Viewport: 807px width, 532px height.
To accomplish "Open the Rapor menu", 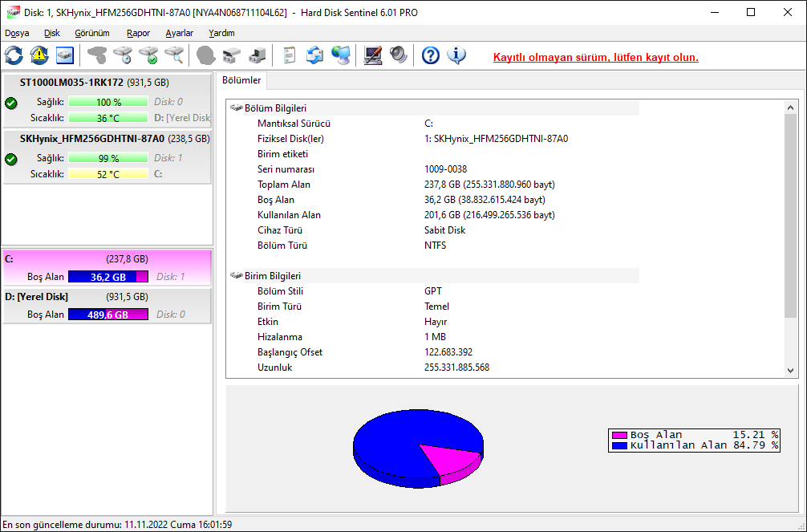I will click(x=139, y=33).
